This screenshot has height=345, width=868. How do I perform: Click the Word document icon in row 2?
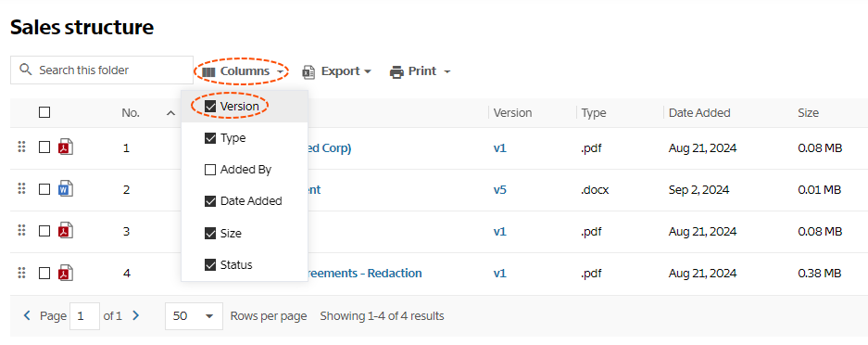66,189
